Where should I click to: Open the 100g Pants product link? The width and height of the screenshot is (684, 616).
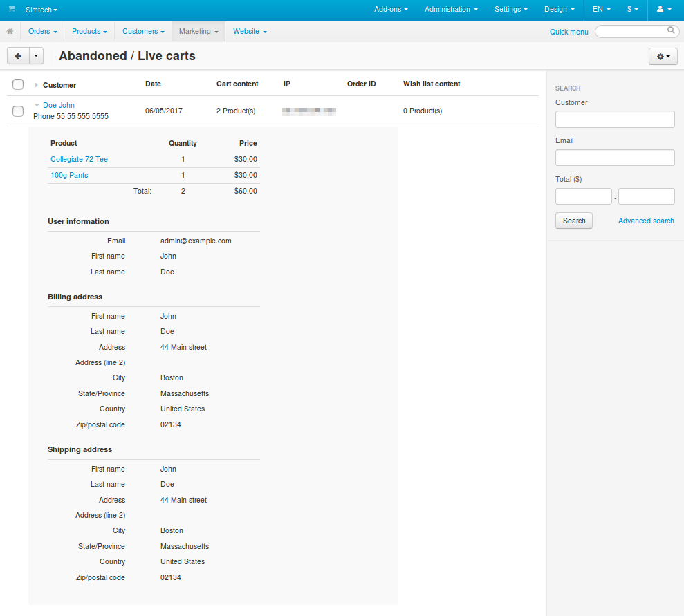coord(69,175)
